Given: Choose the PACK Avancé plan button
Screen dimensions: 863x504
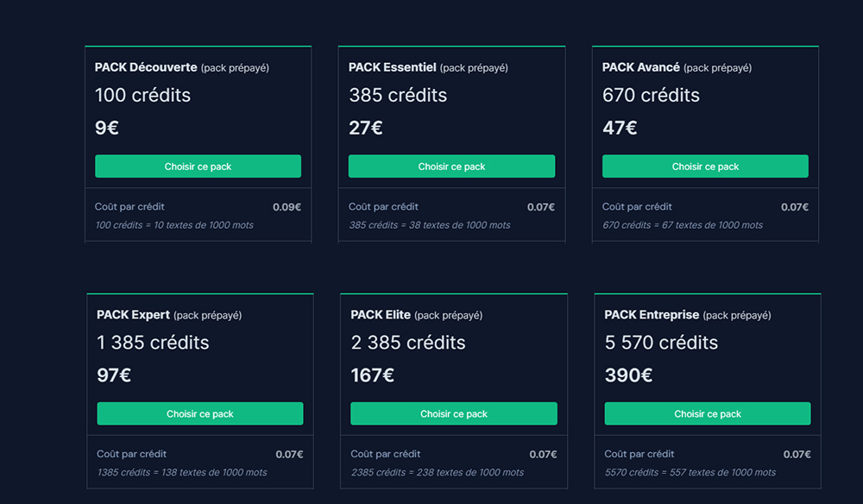Looking at the screenshot, I should click(705, 167).
